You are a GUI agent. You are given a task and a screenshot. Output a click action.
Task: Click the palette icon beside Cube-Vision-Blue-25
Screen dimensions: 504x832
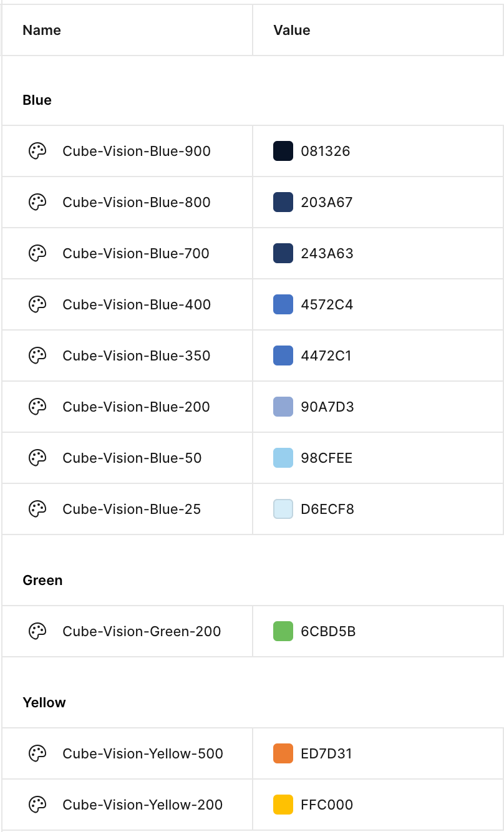(37, 509)
